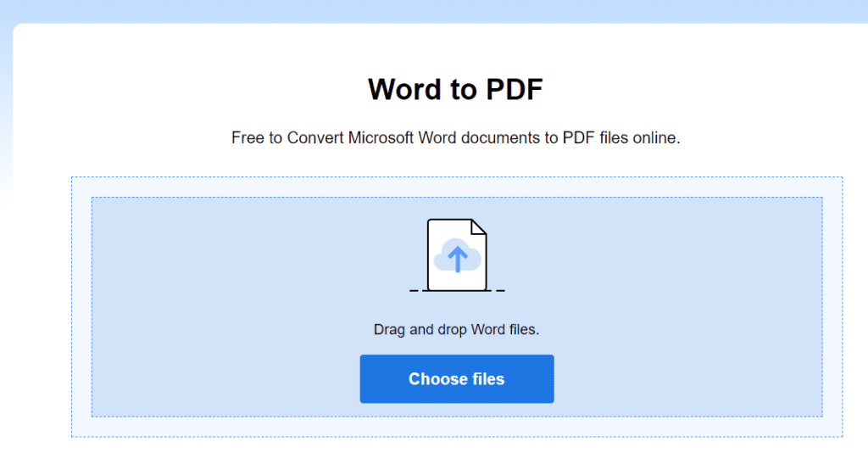Image resolution: width=868 pixels, height=464 pixels.
Task: Click the folded corner of the document icon
Action: (x=478, y=227)
